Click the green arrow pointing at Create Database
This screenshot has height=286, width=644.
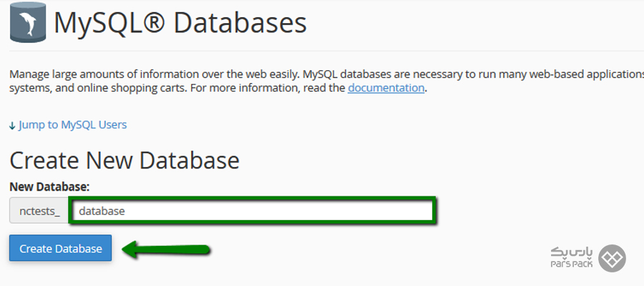tap(166, 249)
